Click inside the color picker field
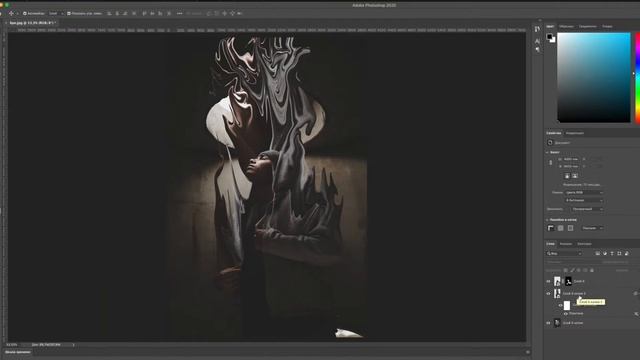Image resolution: width=640 pixels, height=360 pixels. pyautogui.click(x=594, y=78)
